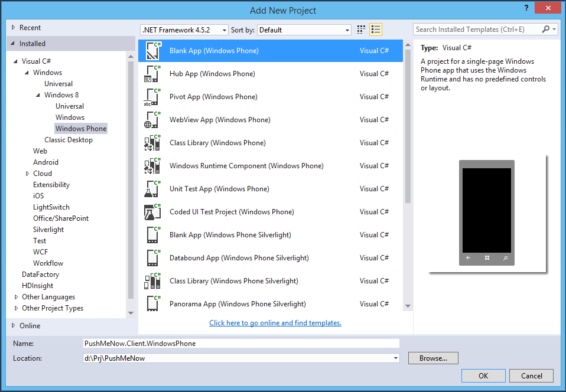
Task: Select the Test category
Action: (x=40, y=240)
